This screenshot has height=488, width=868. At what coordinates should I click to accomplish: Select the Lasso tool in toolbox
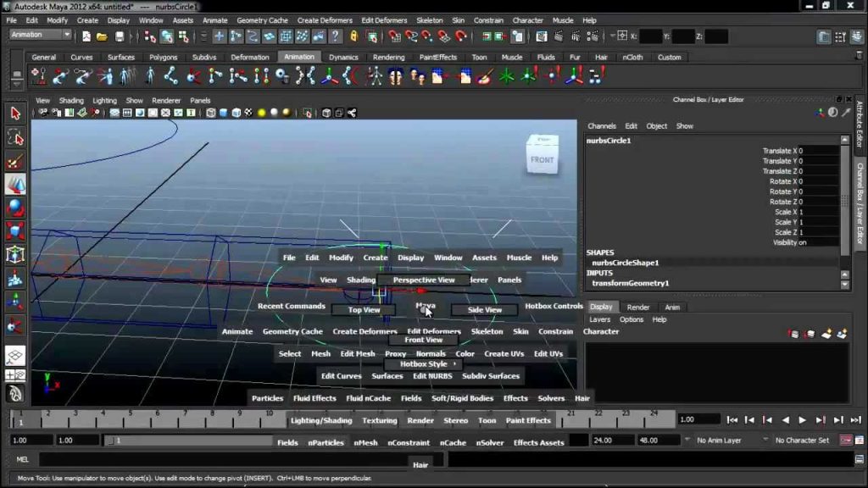tap(15, 137)
